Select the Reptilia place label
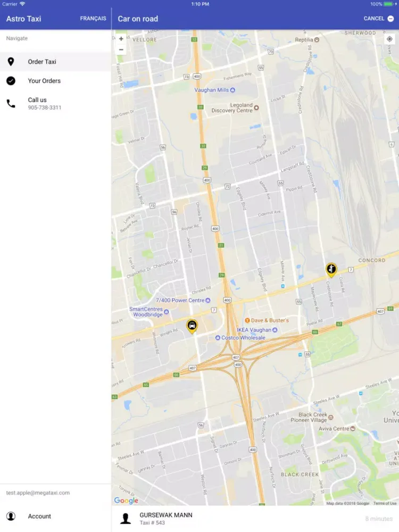 (307, 40)
